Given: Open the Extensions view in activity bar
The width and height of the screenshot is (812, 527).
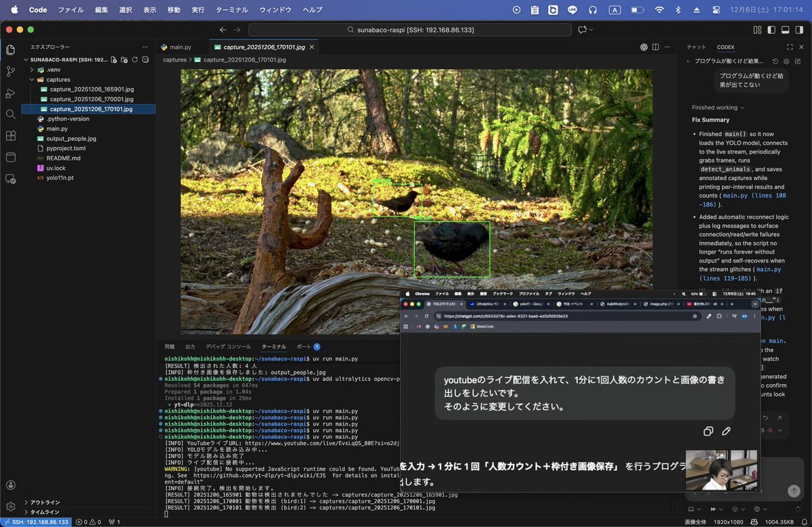Looking at the screenshot, I should [10, 136].
